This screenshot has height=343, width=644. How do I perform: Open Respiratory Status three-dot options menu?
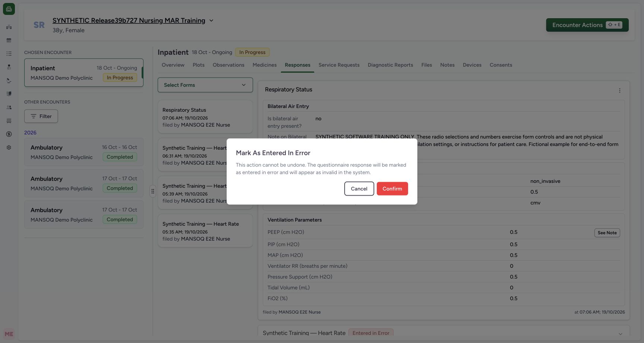coord(619,90)
